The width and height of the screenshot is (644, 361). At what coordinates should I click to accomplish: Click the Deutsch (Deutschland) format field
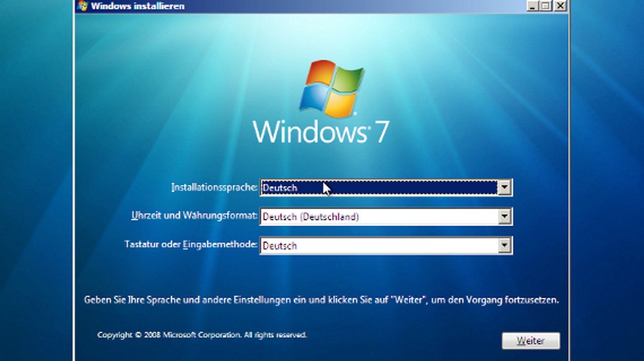tap(379, 217)
